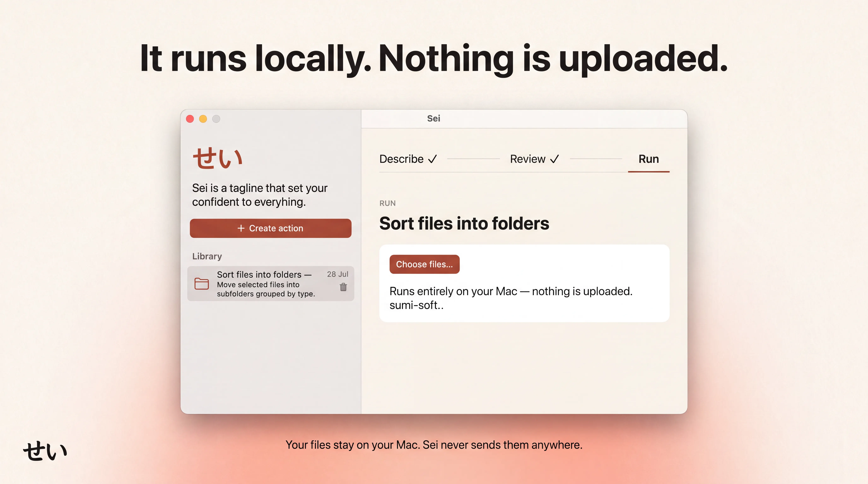Minimize the Sei window with the yellow button
Image resolution: width=868 pixels, height=484 pixels.
(x=203, y=119)
